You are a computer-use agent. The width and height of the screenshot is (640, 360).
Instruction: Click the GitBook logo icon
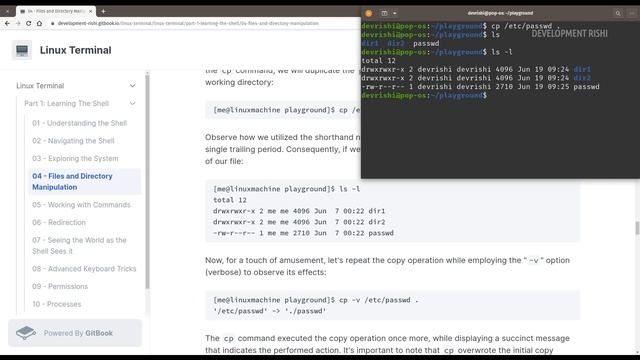tap(26, 333)
